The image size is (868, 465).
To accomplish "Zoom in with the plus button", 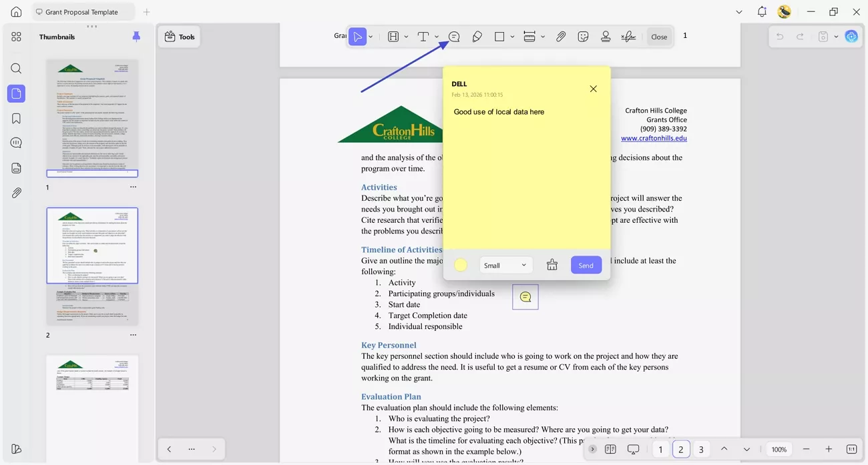I will coord(829,450).
